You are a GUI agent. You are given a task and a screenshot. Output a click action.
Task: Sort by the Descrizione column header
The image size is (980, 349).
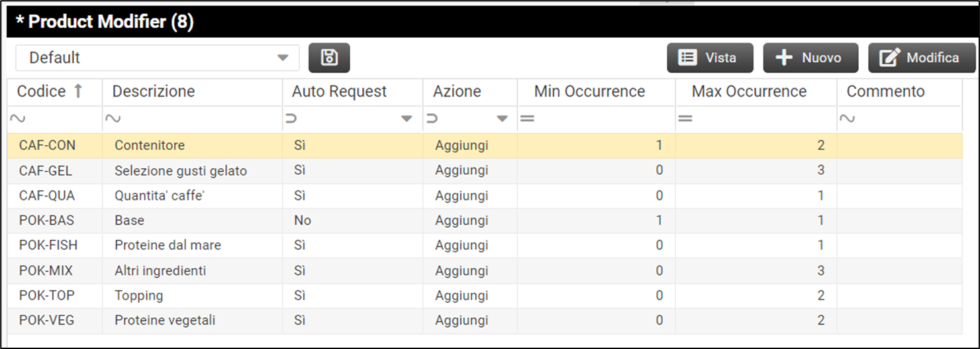[x=154, y=91]
